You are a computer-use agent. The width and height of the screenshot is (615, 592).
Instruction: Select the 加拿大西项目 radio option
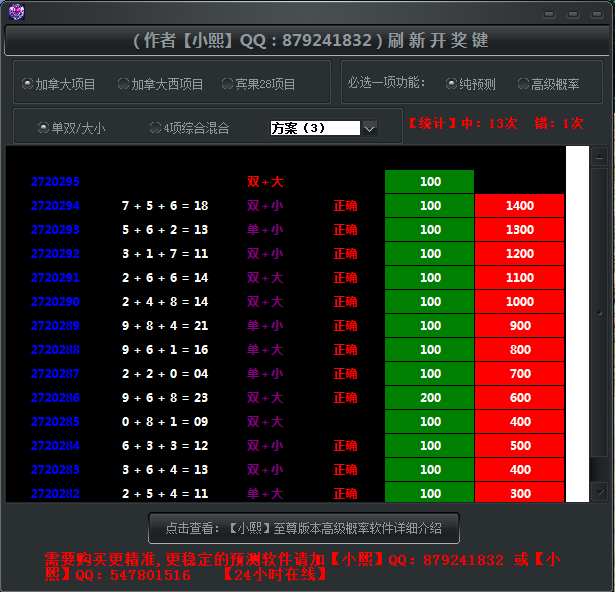(124, 84)
